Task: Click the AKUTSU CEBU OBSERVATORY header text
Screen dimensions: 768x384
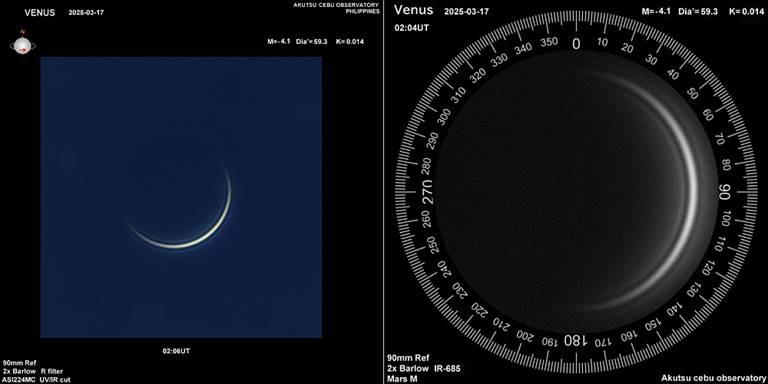Action: 336,5
